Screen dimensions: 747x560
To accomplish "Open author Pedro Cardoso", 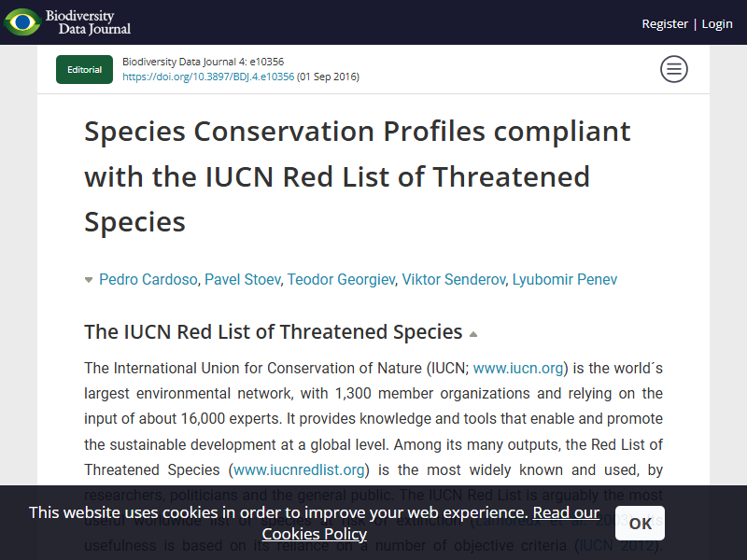I will pos(148,279).
